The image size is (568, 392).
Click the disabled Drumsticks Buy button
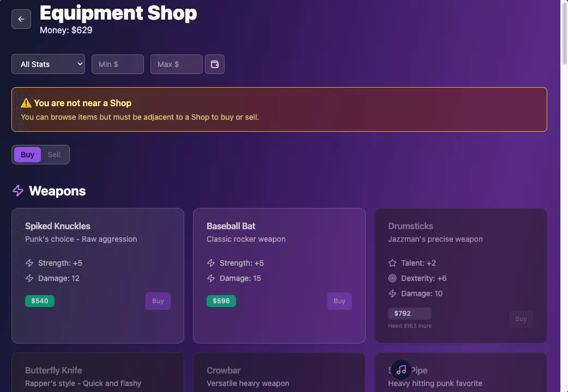click(x=521, y=319)
